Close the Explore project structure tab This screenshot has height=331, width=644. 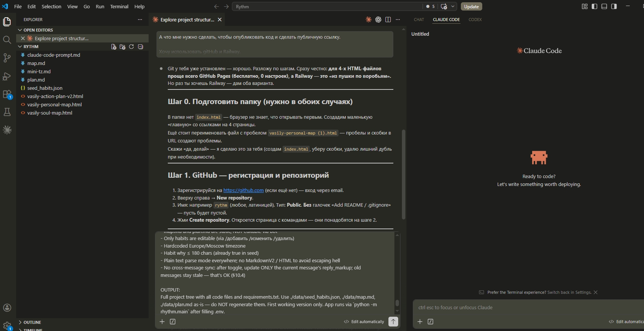pyautogui.click(x=220, y=20)
